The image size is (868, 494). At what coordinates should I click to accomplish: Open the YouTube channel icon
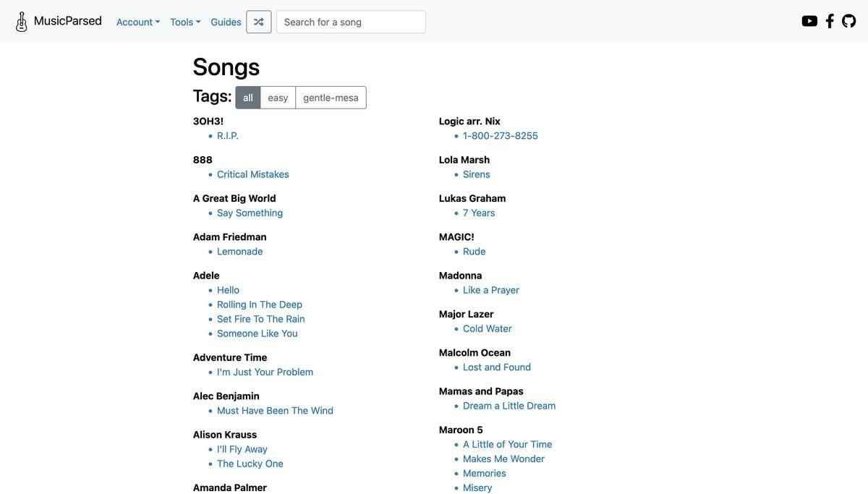[x=810, y=21]
